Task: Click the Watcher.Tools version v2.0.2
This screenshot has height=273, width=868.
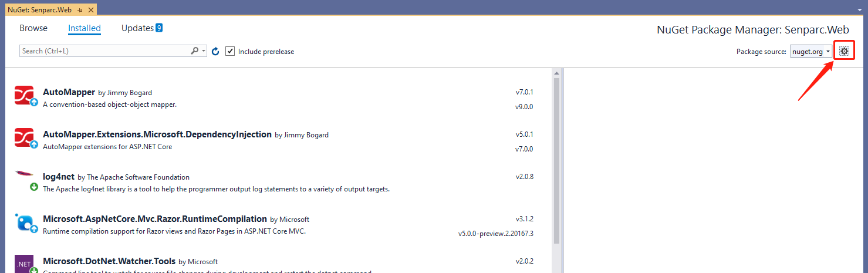Action: 524,261
